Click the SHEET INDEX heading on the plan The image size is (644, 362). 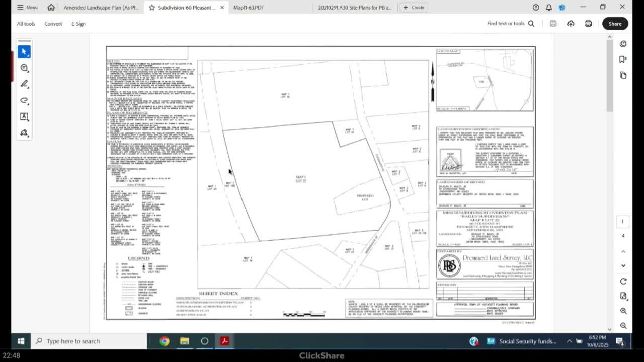tap(218, 293)
